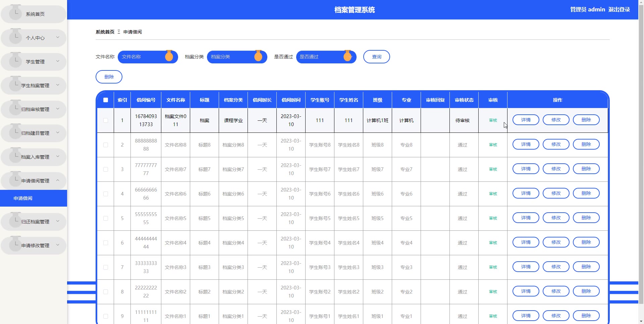The image size is (644, 324).
Task: Open the 是否通过 filter dropdown
Action: [322, 57]
